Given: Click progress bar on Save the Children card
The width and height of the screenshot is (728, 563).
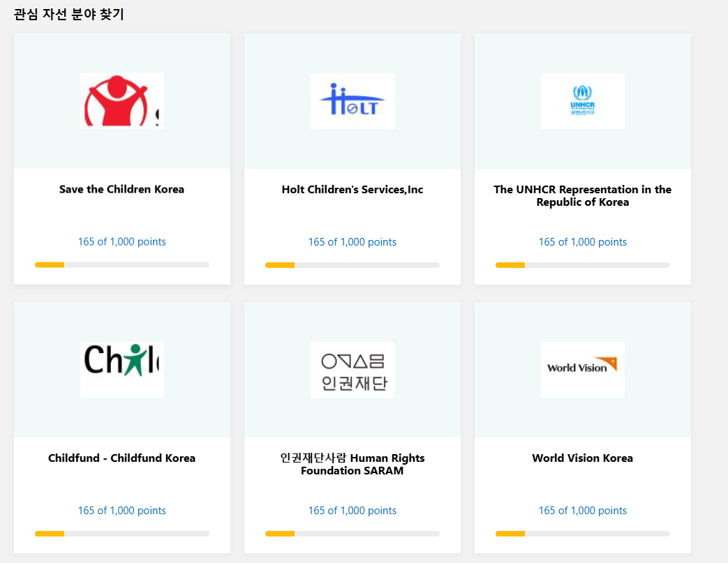Looking at the screenshot, I should [122, 265].
